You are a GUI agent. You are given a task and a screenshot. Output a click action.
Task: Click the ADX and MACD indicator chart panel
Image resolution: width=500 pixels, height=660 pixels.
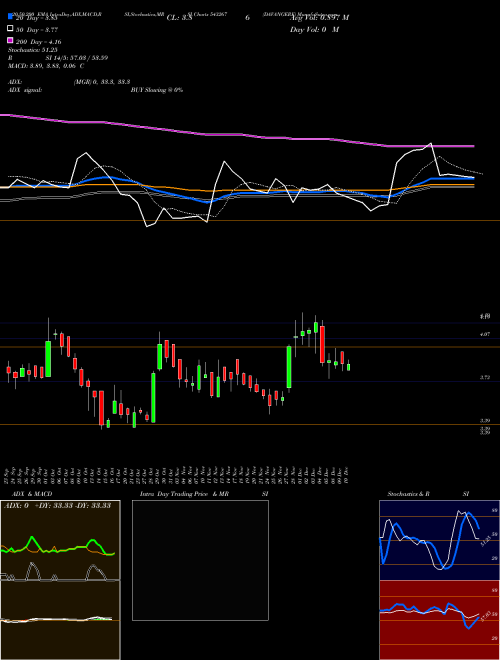[60, 580]
